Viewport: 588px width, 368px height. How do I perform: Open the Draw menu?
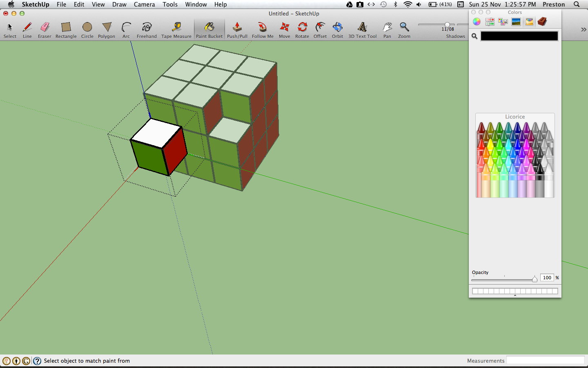[119, 4]
